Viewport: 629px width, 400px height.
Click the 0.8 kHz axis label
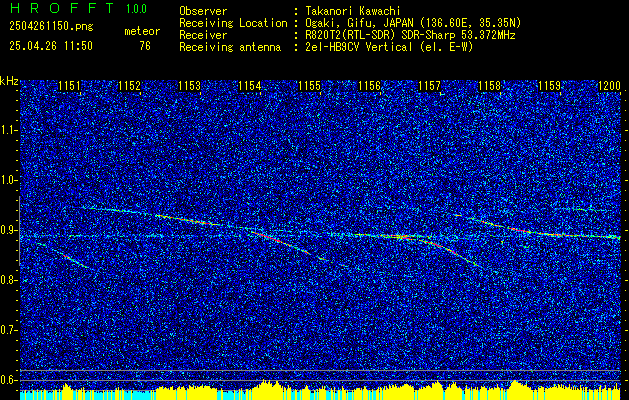[8, 280]
